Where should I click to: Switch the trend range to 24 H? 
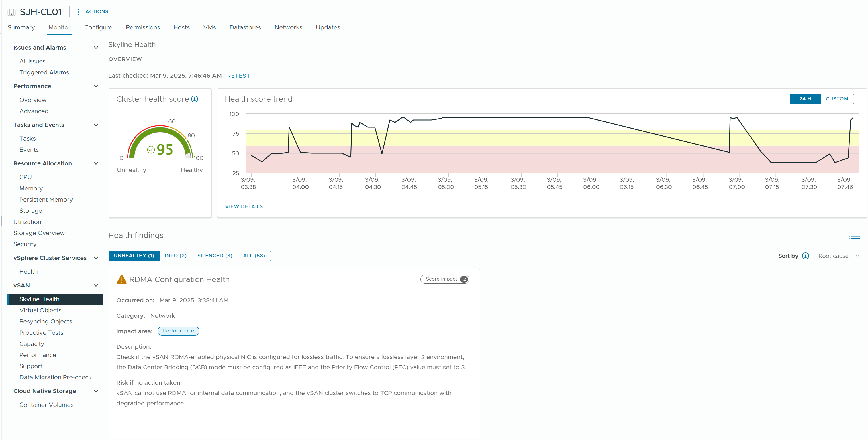tap(805, 99)
